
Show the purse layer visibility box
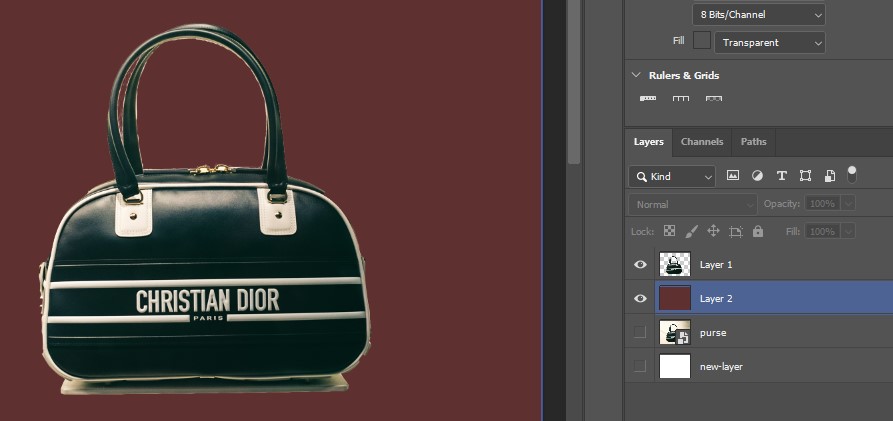coord(640,332)
